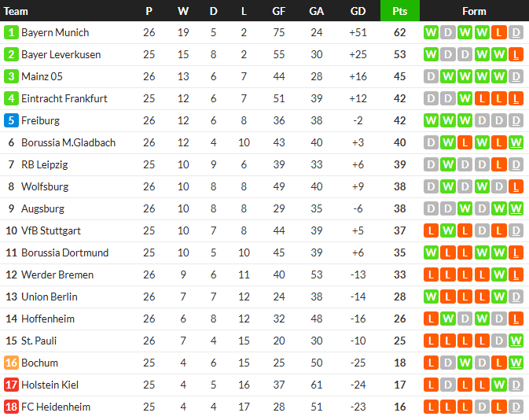Click FC Heidenheim's red position 18 badge
This screenshot has height=420, width=529.
click(x=11, y=407)
